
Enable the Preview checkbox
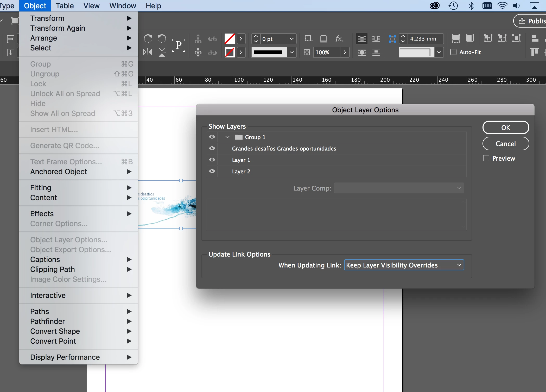click(x=486, y=158)
